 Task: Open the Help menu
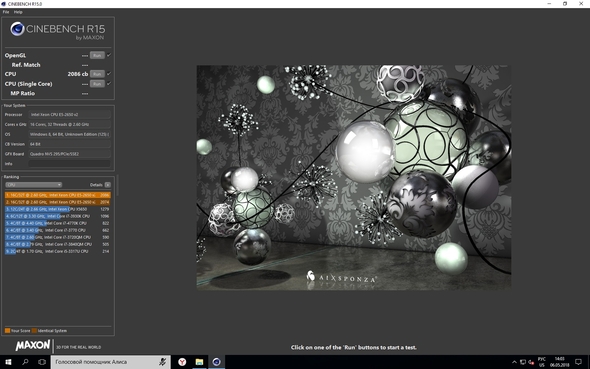point(18,12)
